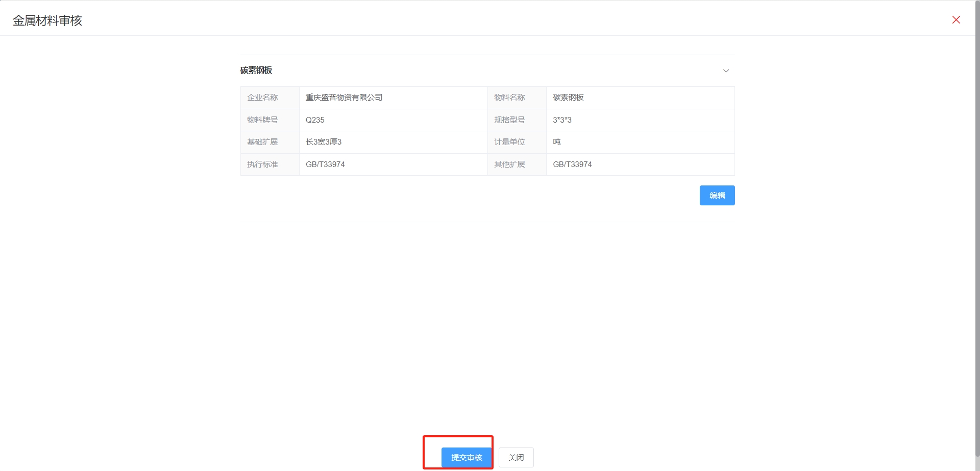The image size is (980, 471).
Task: Click the 物料牌号 label cell
Action: pyautogui.click(x=262, y=120)
